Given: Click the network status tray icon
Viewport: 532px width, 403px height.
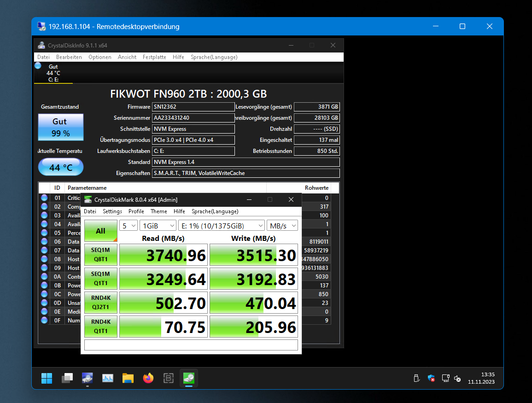Looking at the screenshot, I should pyautogui.click(x=446, y=378).
